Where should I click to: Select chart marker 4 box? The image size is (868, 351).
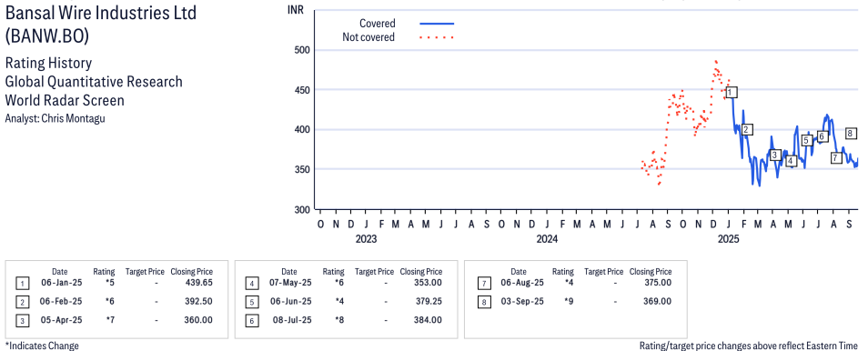point(791,161)
